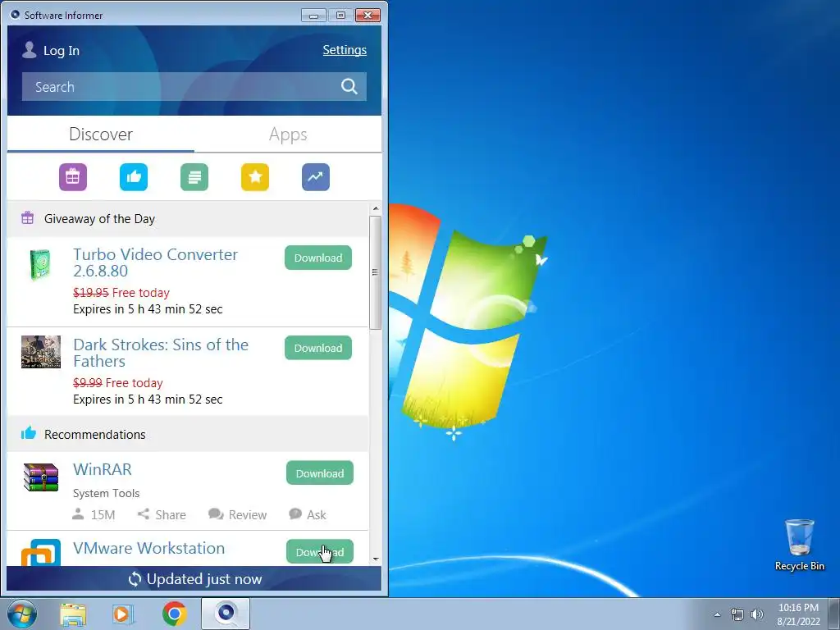Image resolution: width=840 pixels, height=630 pixels.
Task: Switch to the Discover tab
Action: (101, 134)
